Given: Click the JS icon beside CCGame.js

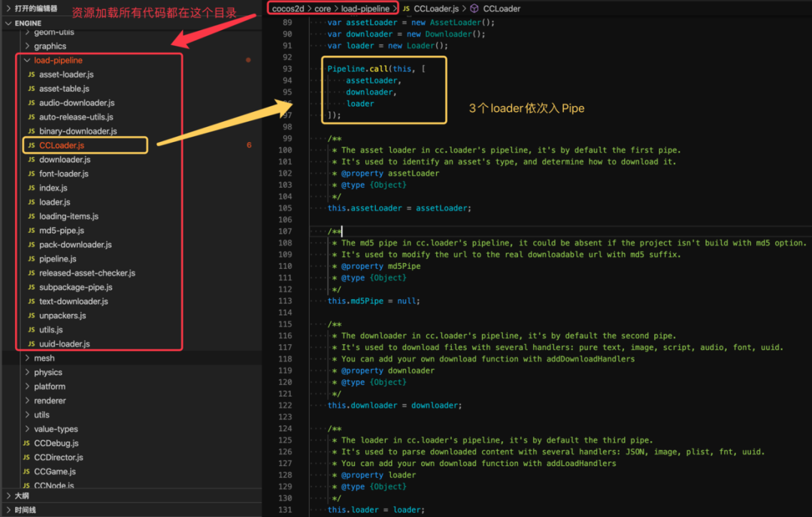Looking at the screenshot, I should click(x=26, y=471).
